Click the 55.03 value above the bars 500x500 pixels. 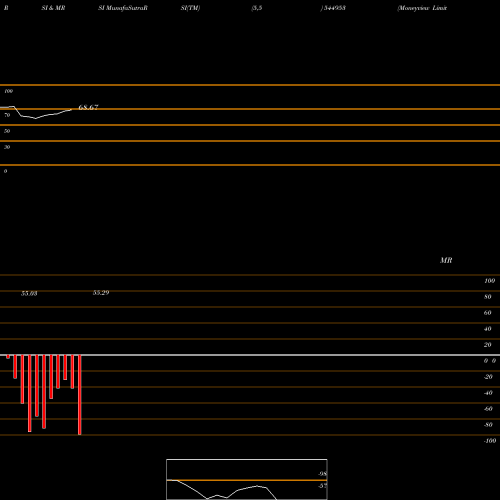click(29, 294)
